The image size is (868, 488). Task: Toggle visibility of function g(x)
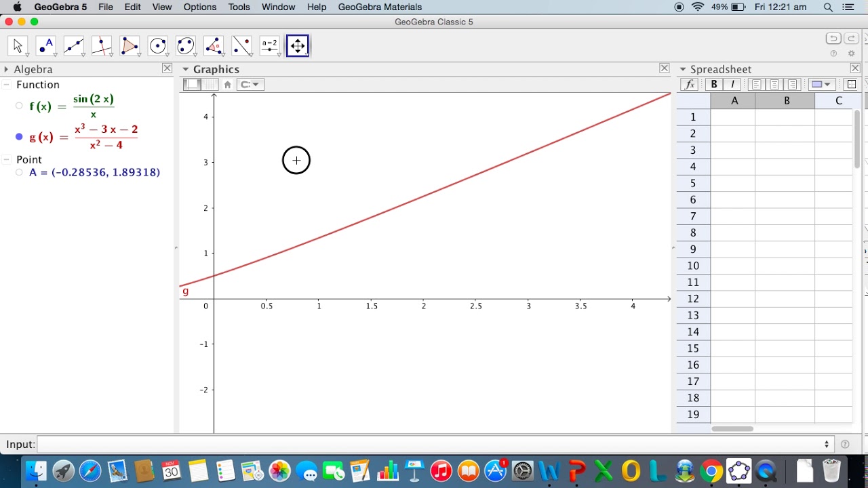[19, 137]
